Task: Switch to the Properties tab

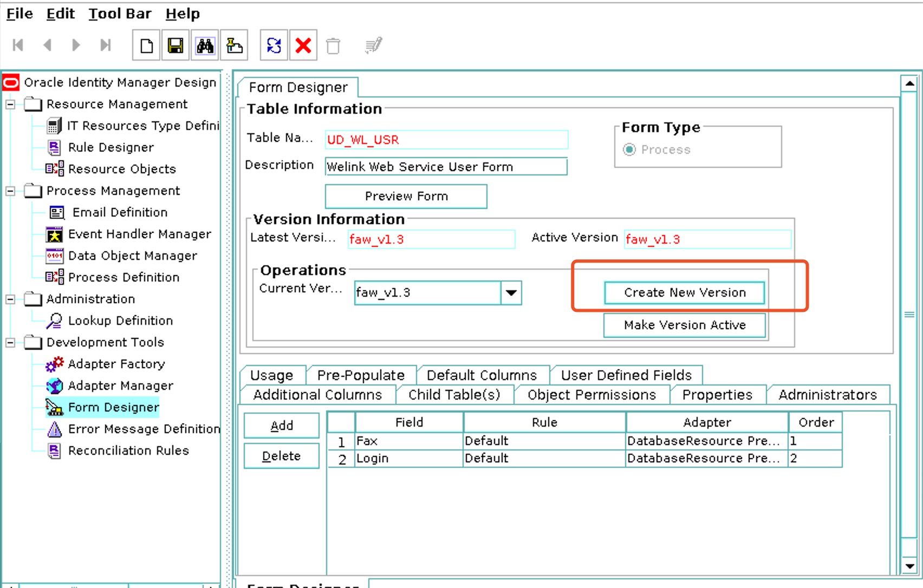Action: [718, 395]
